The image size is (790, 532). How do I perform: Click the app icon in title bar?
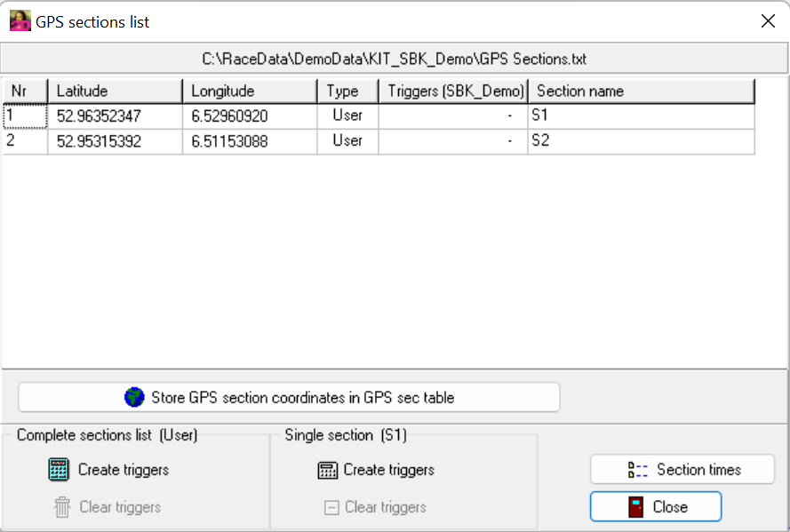[x=20, y=21]
